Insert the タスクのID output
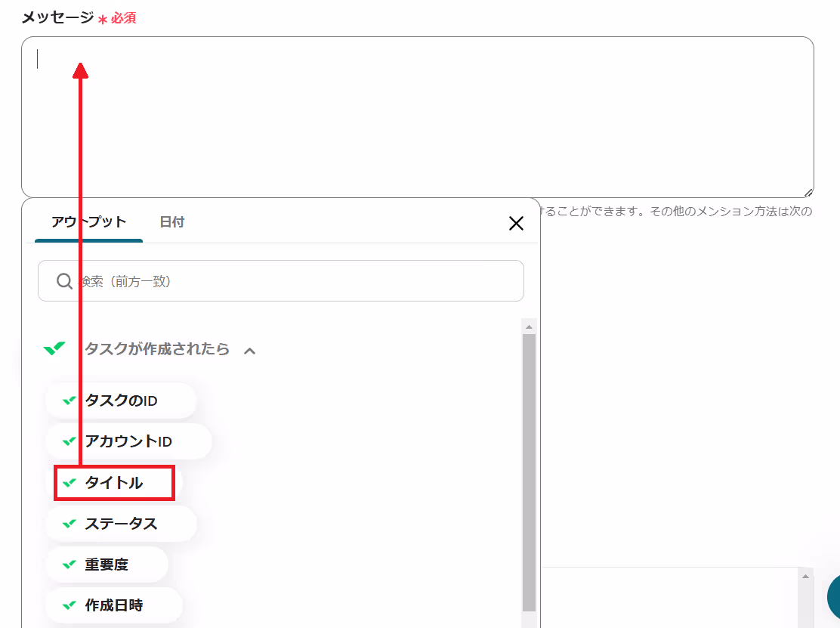840x628 pixels. click(121, 401)
